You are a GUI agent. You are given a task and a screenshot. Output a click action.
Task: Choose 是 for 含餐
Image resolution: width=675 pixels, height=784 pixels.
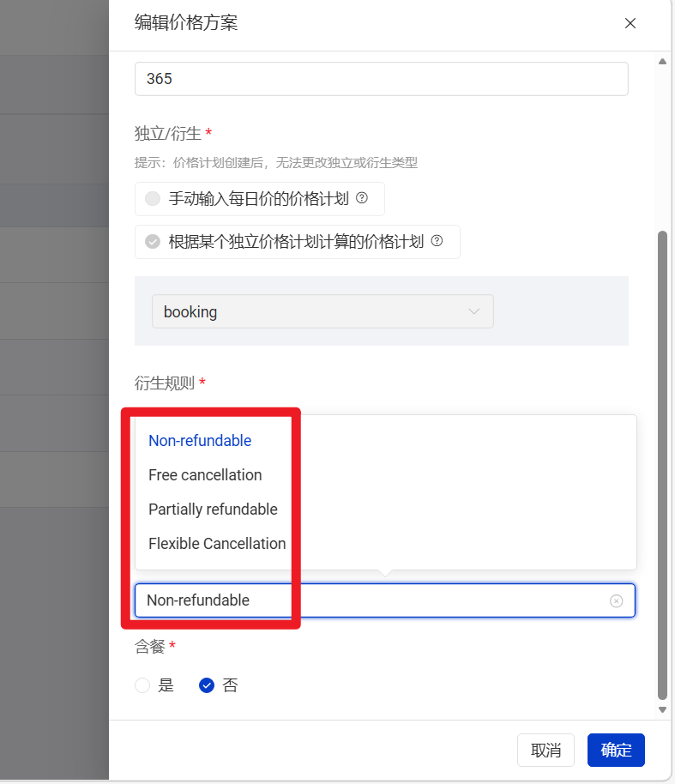(x=143, y=685)
